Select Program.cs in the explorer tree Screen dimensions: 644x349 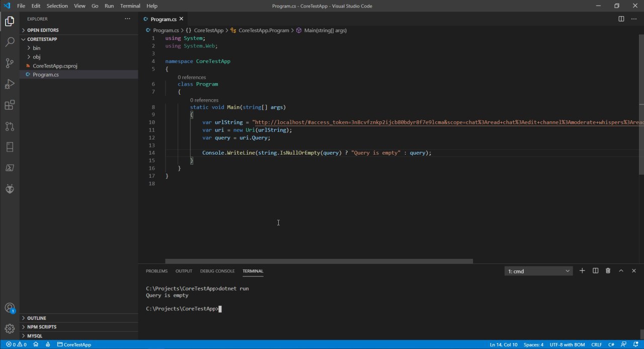pyautogui.click(x=79, y=75)
